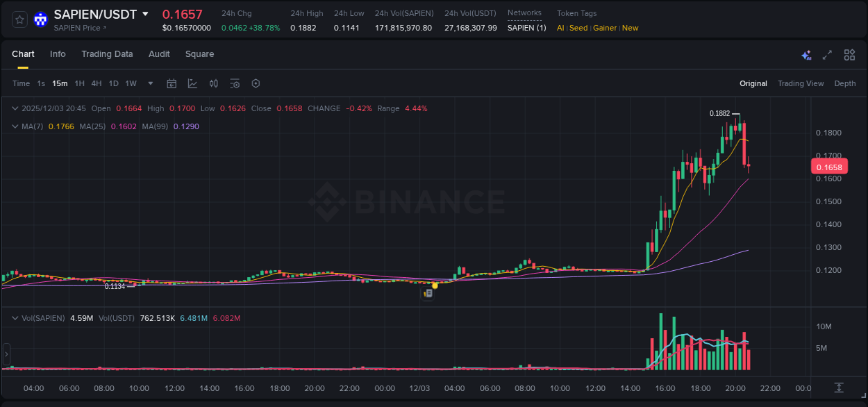Expand chart to fullscreen view

pos(827,54)
